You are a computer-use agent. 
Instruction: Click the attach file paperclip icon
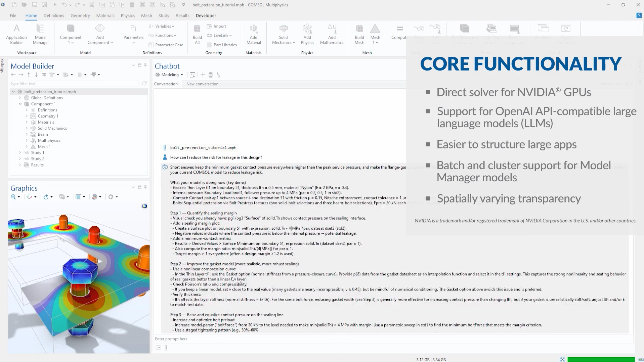(x=166, y=348)
